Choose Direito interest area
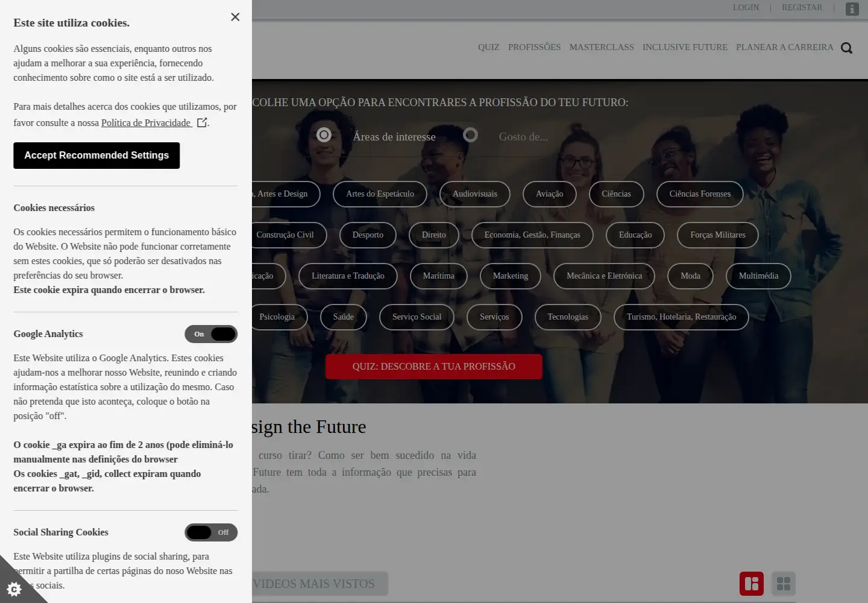The width and height of the screenshot is (868, 603). click(x=434, y=235)
